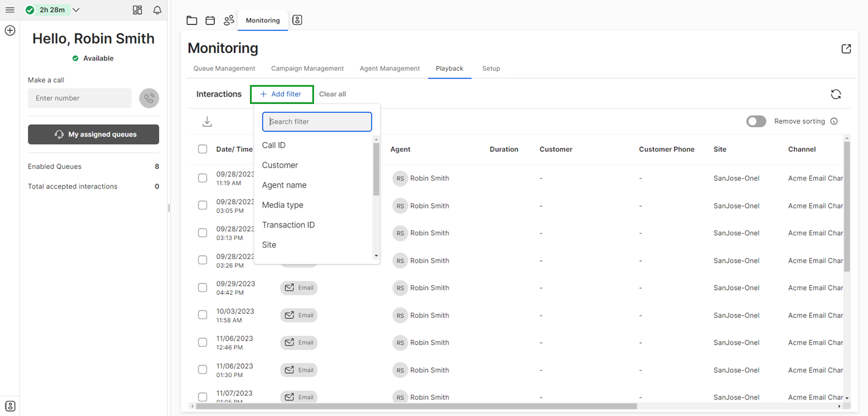Open Monitoring in new window icon
The width and height of the screenshot is (868, 416).
tap(846, 49)
